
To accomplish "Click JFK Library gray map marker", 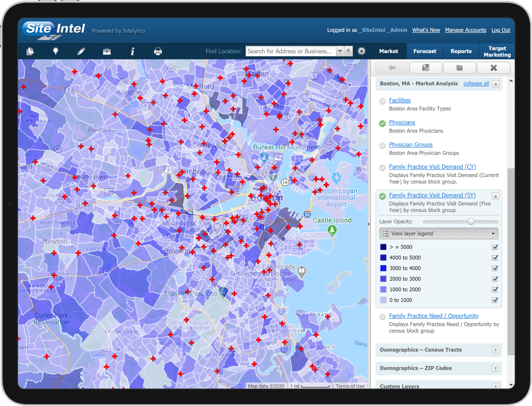I will point(301,272).
